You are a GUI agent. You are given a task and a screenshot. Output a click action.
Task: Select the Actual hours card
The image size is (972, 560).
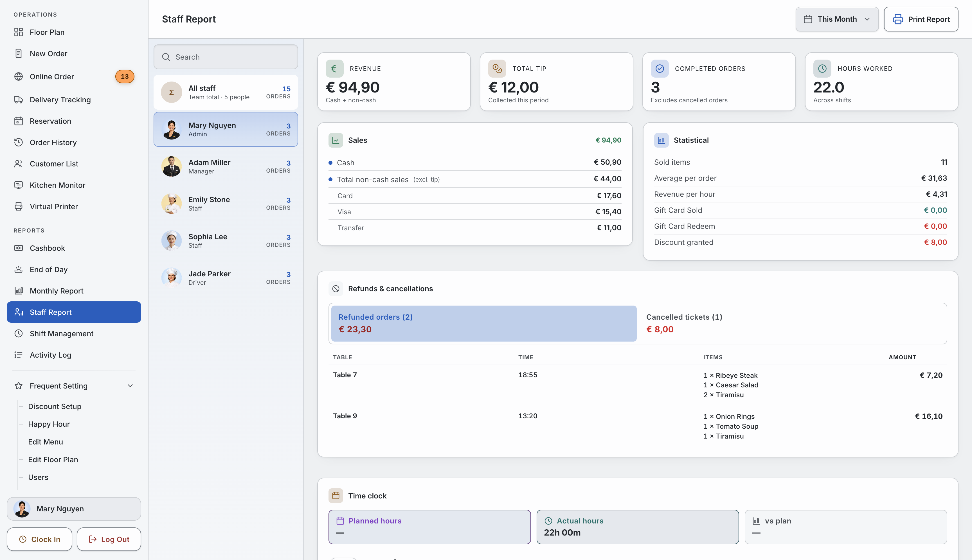[x=638, y=527]
